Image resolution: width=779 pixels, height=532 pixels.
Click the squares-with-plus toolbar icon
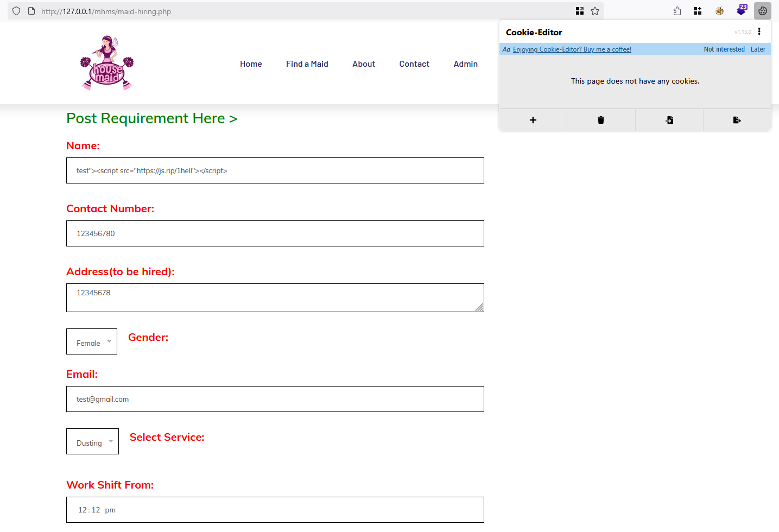point(698,11)
